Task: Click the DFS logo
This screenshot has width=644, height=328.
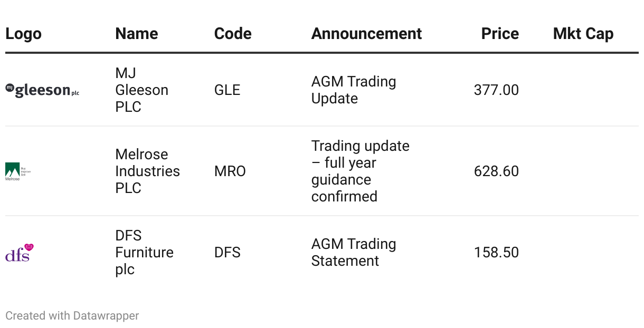Action: [x=20, y=253]
